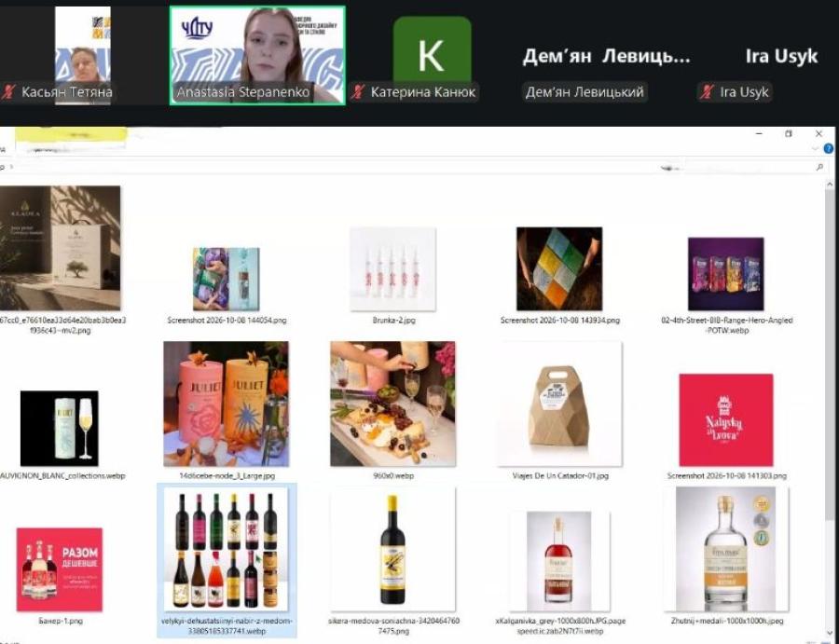Click Касьян Тетяна muted microphone icon

(x=7, y=92)
